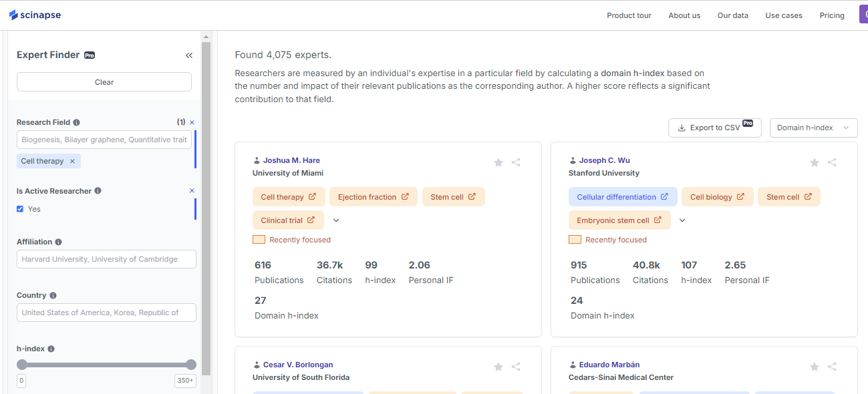Screen dimensions: 868x394
Task: Click the info icon beside Research Field
Action: (x=76, y=122)
